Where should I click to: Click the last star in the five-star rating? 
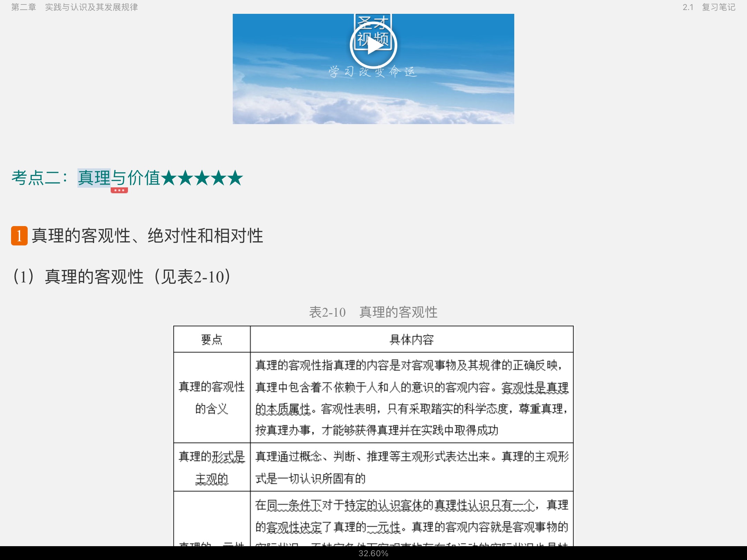(x=235, y=178)
